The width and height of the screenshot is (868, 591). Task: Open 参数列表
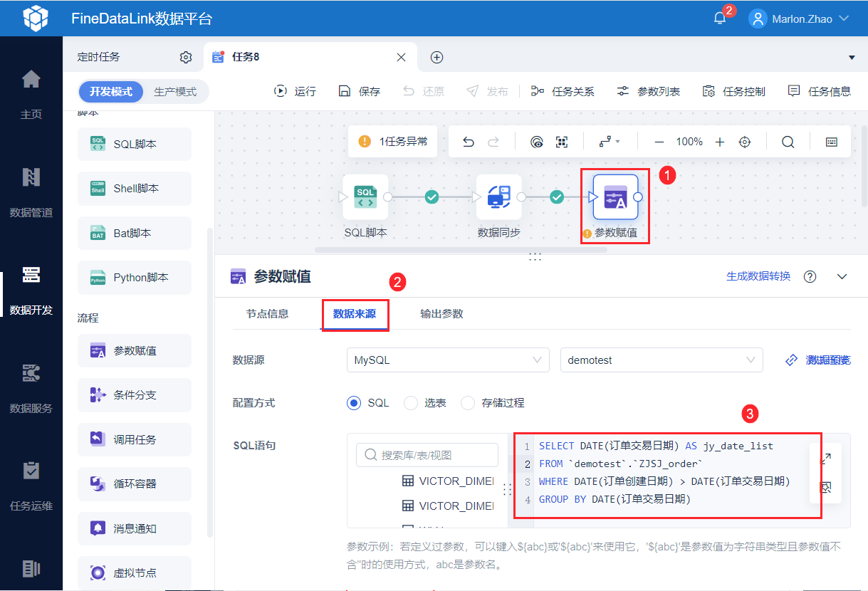[648, 91]
